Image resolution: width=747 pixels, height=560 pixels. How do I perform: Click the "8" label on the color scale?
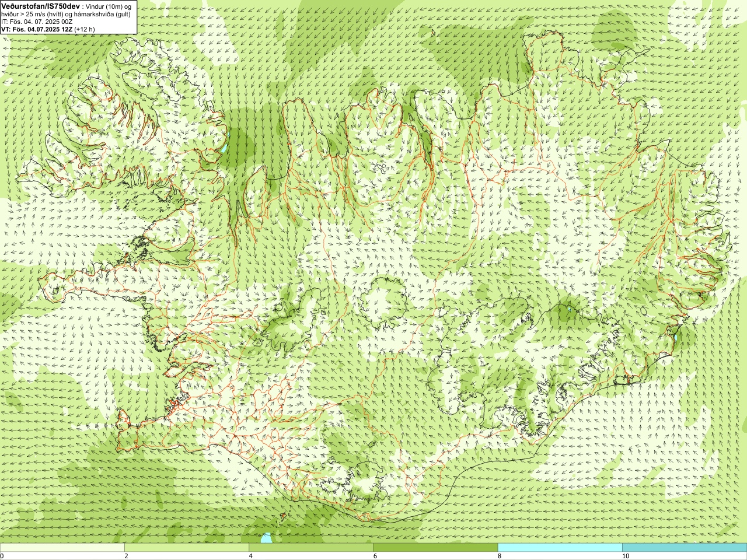pos(500,556)
